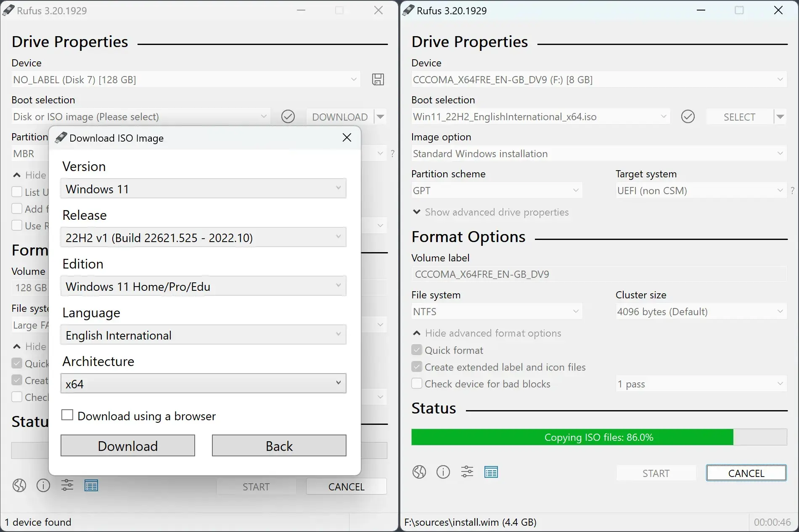The width and height of the screenshot is (799, 532).
Task: Toggle the bad blocks checkbox in the left window
Action: pos(17,397)
